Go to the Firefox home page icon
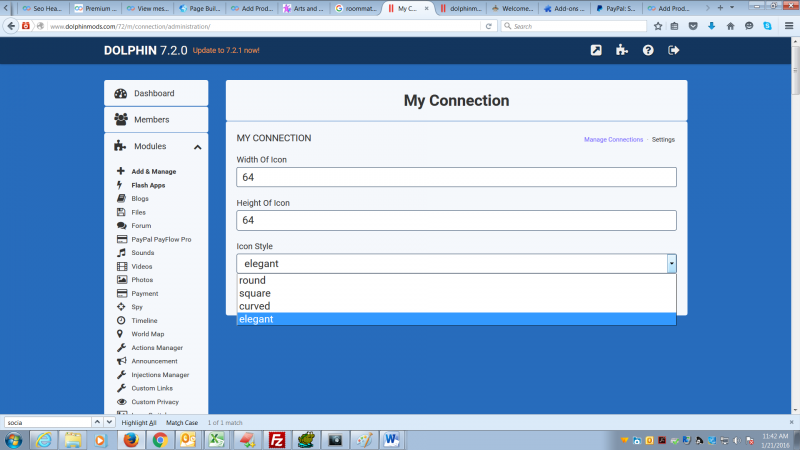Image resolution: width=800 pixels, height=450 pixels. point(730,26)
